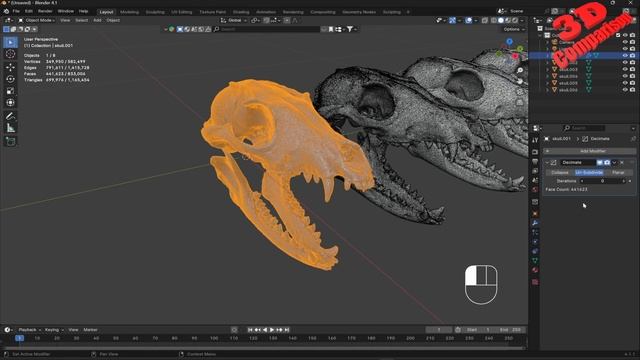Open the Object Data properties tab
This screenshot has width=640, height=360.
click(x=535, y=260)
